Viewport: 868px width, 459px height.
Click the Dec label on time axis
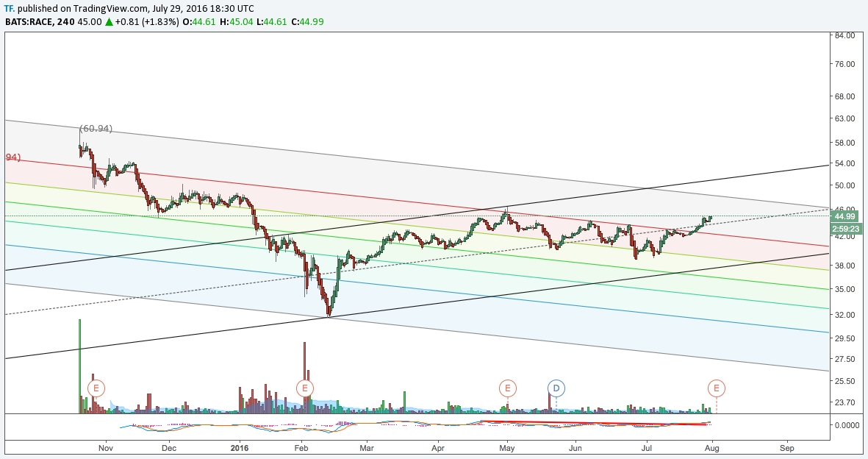click(x=169, y=448)
